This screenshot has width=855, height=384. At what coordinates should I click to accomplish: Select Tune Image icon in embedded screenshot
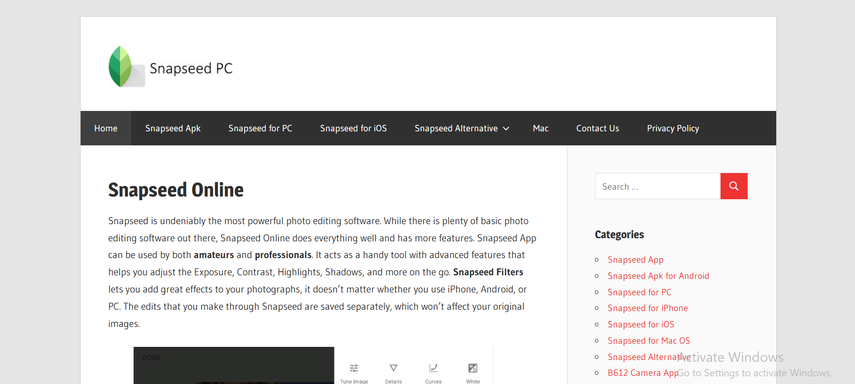[354, 368]
